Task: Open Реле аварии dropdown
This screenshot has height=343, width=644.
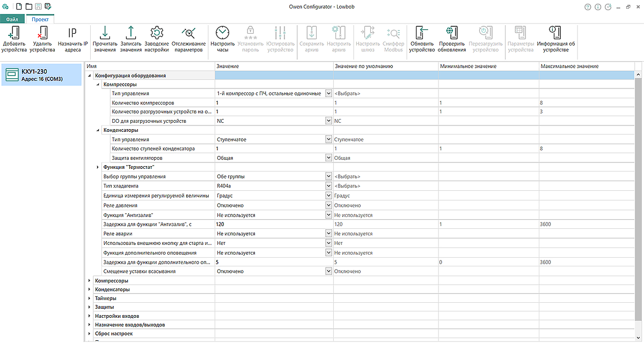Action: coord(328,234)
